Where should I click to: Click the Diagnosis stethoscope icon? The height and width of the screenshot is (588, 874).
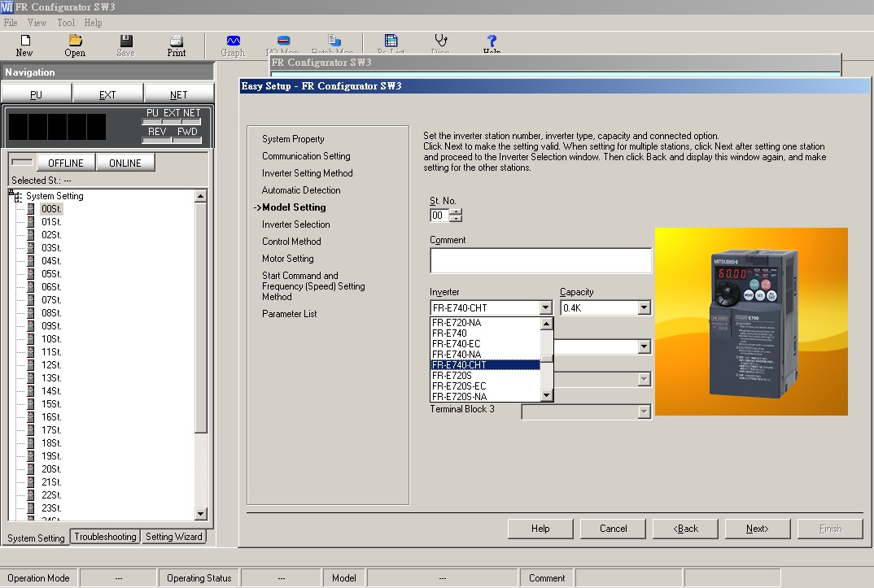pos(440,41)
